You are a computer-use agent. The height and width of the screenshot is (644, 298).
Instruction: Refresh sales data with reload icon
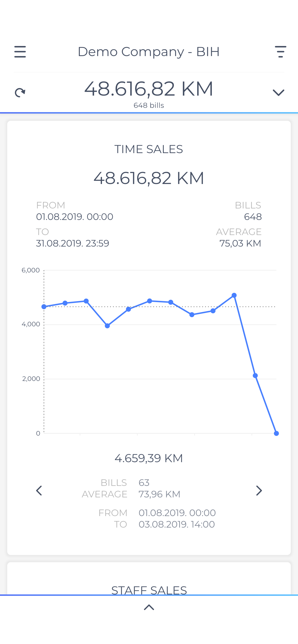point(20,93)
